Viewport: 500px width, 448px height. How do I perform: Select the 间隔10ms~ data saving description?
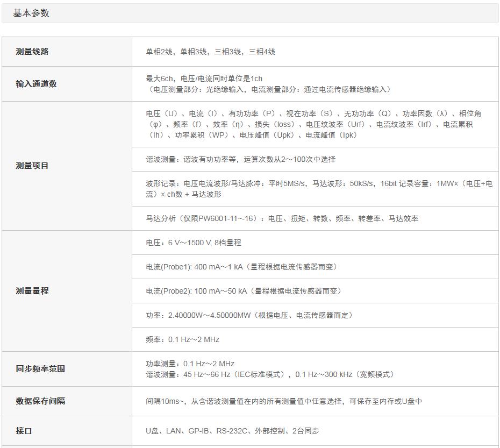coord(283,401)
